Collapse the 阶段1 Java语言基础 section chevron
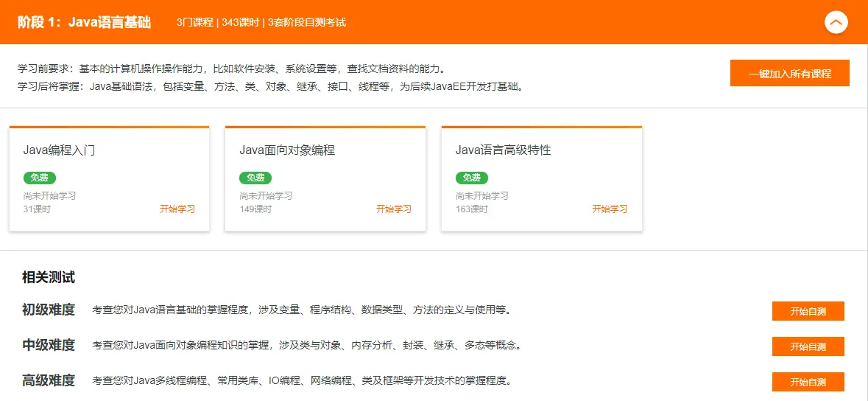Image resolution: width=868 pixels, height=401 pixels. [836, 23]
